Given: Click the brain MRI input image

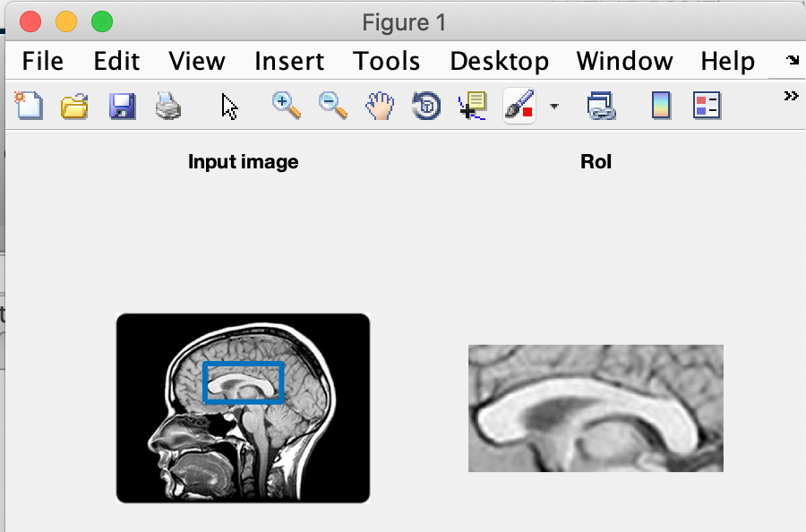Looking at the screenshot, I should [x=243, y=408].
